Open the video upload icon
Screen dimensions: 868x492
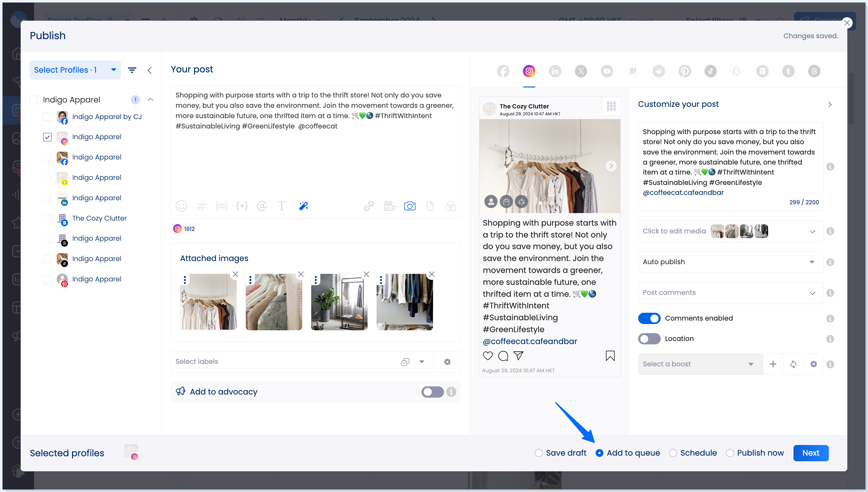(389, 206)
